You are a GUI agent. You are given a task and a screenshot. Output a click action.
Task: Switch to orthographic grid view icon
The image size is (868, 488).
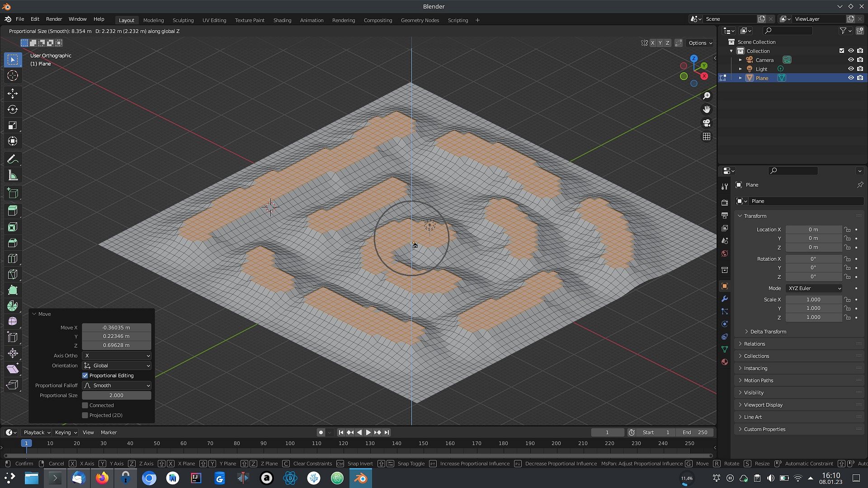(x=706, y=136)
